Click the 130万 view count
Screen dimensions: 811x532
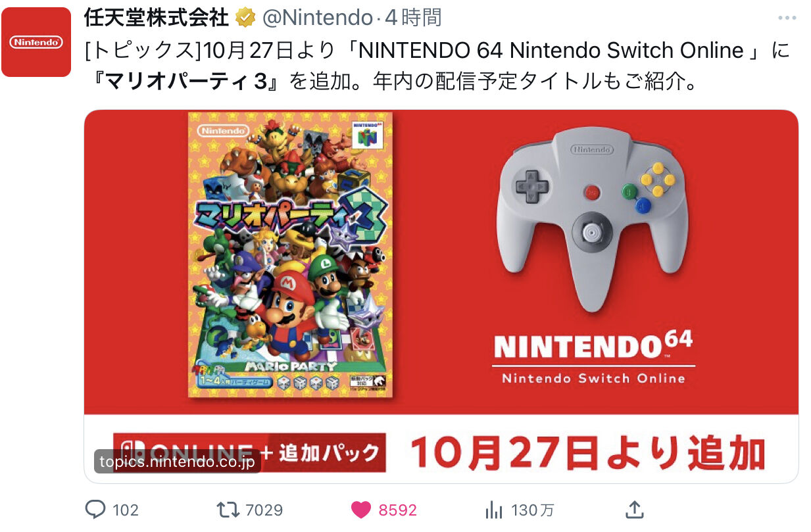[532, 510]
